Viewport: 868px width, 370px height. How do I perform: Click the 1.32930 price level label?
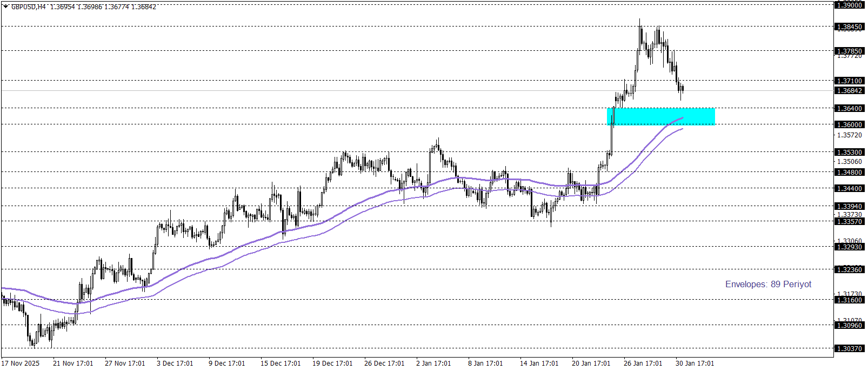pos(849,247)
